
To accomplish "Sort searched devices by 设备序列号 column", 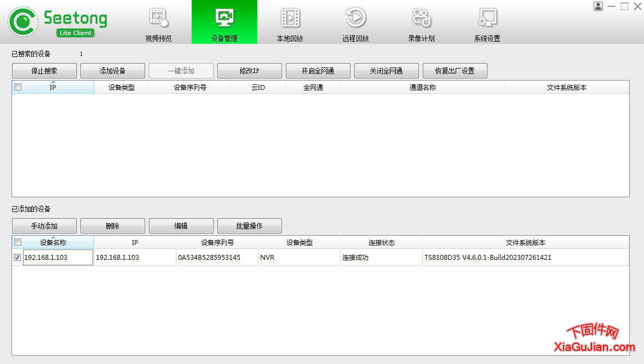I will click(189, 87).
